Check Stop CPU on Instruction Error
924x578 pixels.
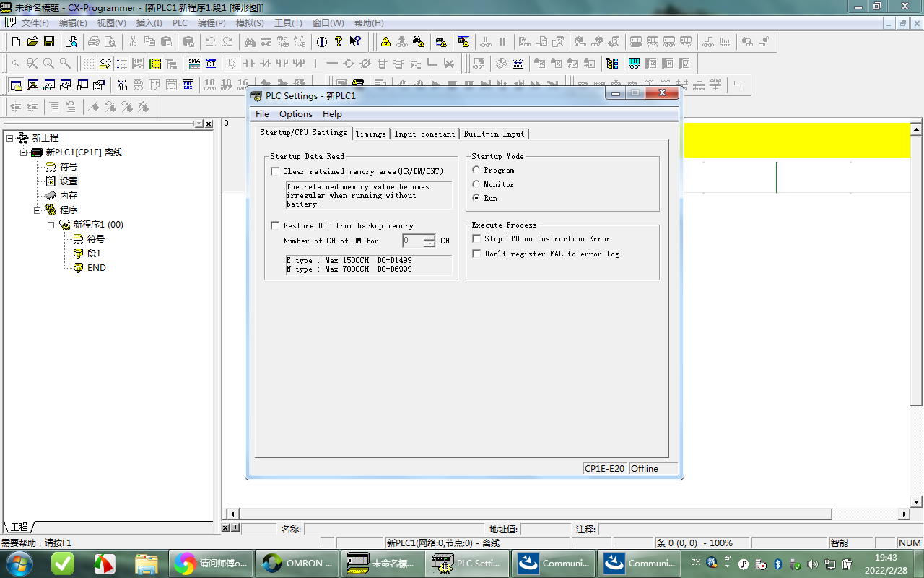coord(476,238)
